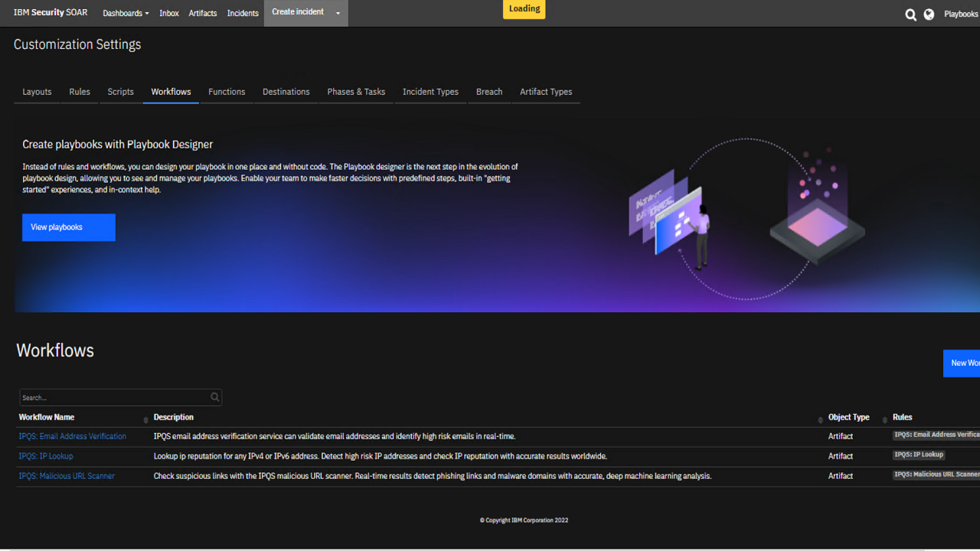Sort the table by Object Type
This screenshot has width=980, height=551.
tap(848, 417)
